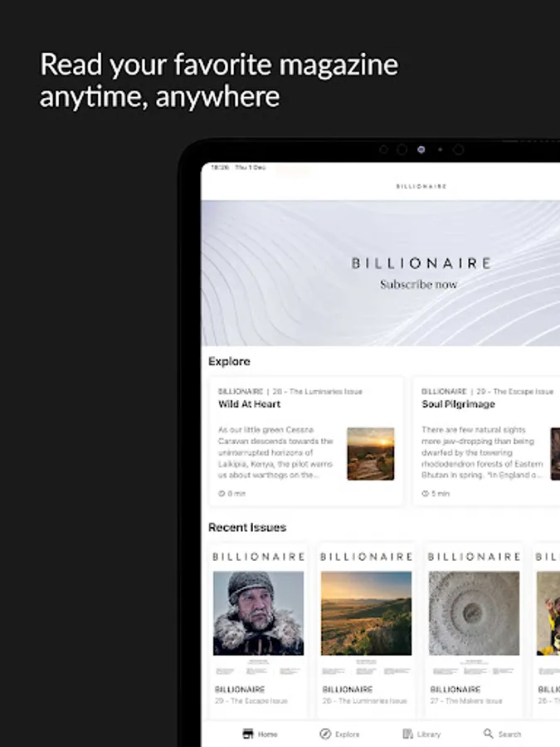
Task: Tap Subscribe now on banner
Action: (419, 285)
